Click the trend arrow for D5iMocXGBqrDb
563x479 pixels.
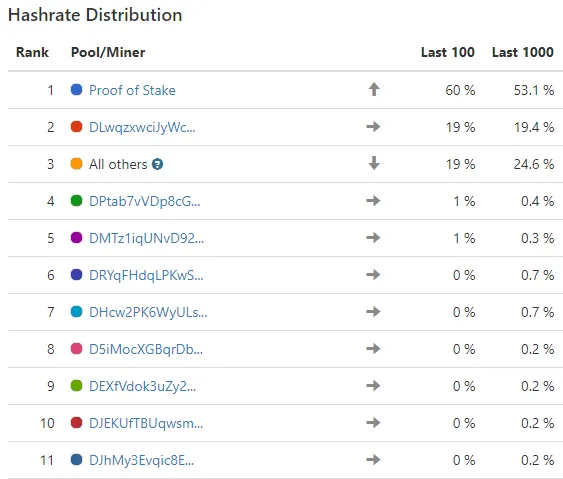tap(373, 348)
